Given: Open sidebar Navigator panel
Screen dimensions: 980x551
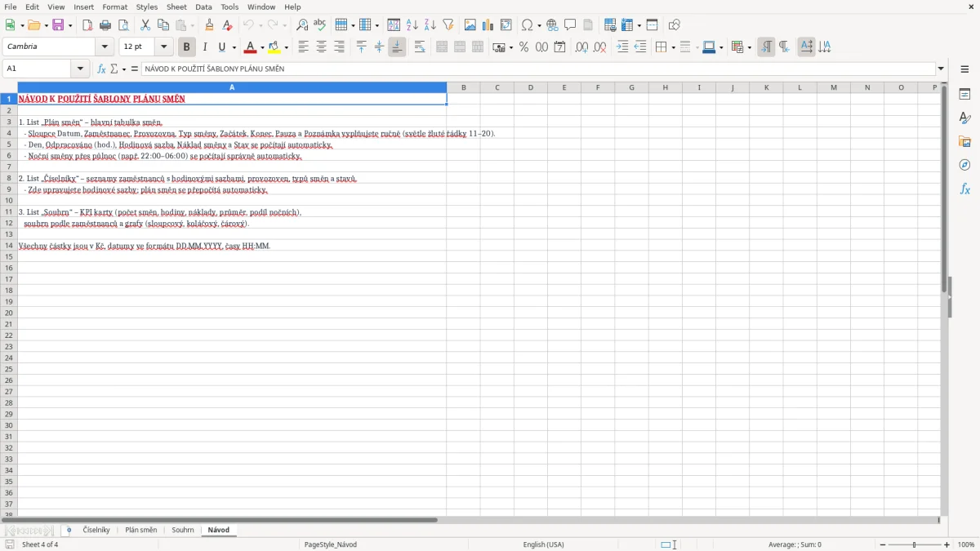Looking at the screenshot, I should click(x=964, y=165).
